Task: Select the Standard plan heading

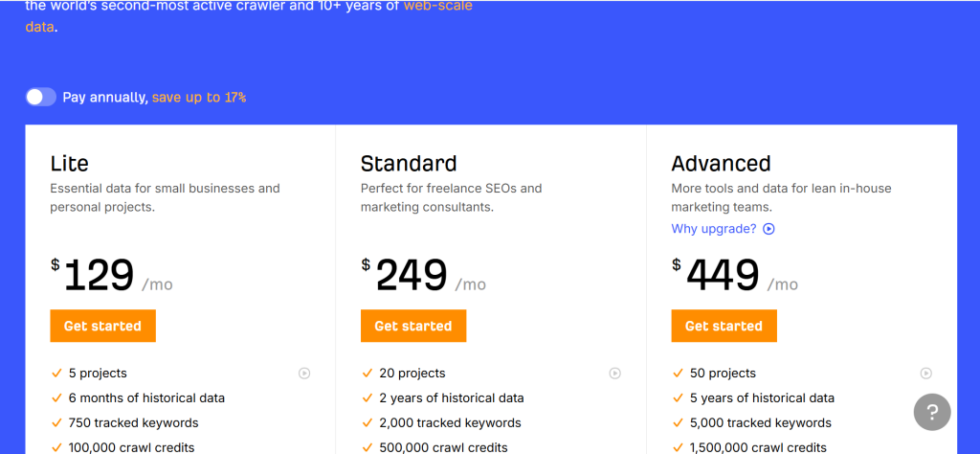Action: (x=409, y=163)
